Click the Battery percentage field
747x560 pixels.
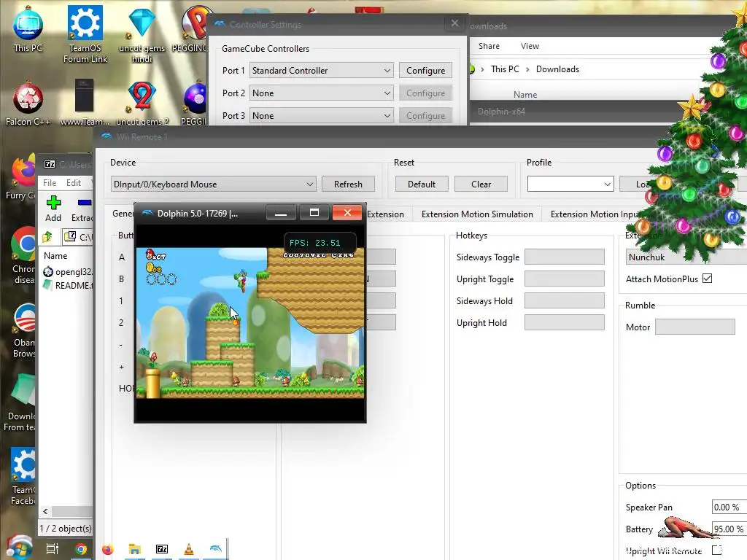[x=729, y=529]
